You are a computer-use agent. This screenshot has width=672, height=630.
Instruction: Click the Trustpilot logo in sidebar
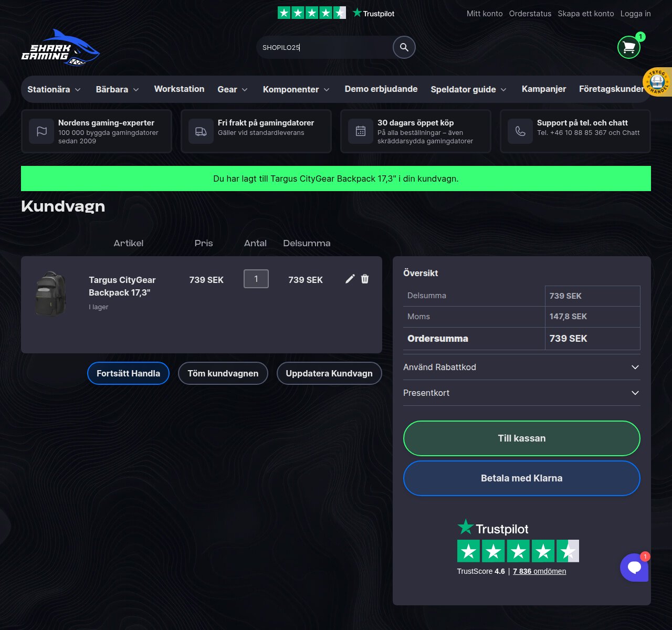493,528
